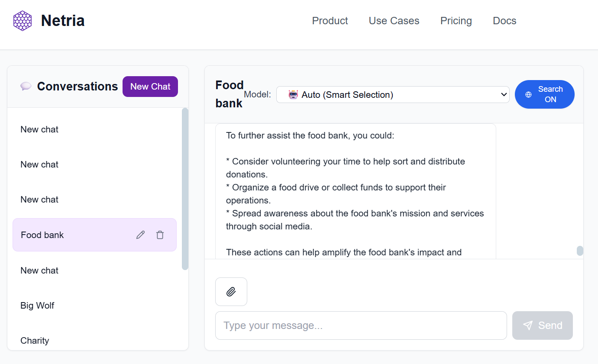598x364 pixels.
Task: Open the Pricing menu item
Action: tap(456, 20)
